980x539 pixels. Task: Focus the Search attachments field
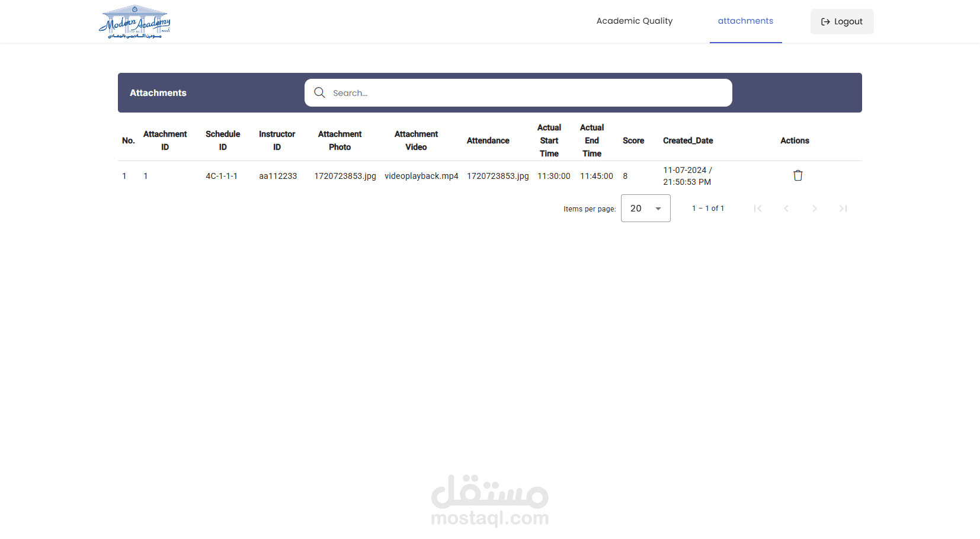coord(518,93)
